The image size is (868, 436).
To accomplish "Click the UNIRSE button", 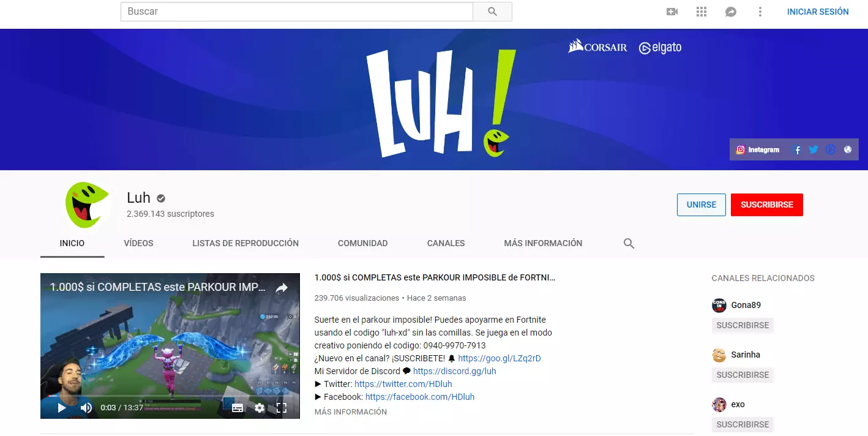I will pos(702,205).
